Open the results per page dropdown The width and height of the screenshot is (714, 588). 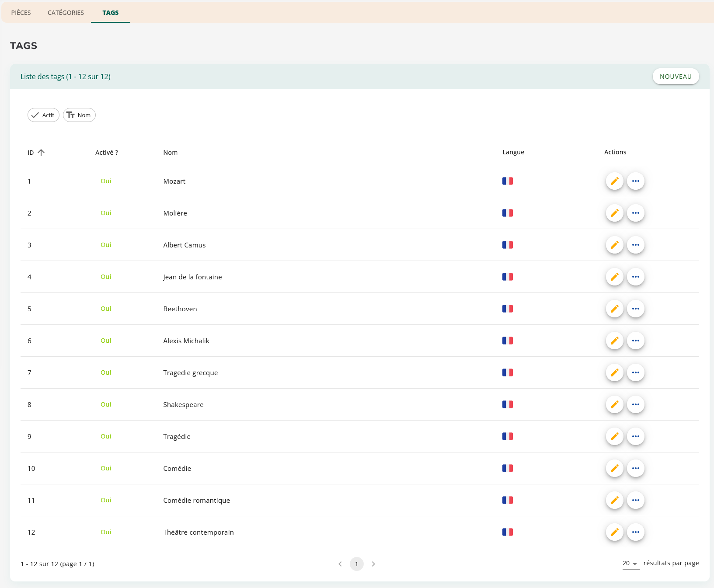(x=630, y=564)
